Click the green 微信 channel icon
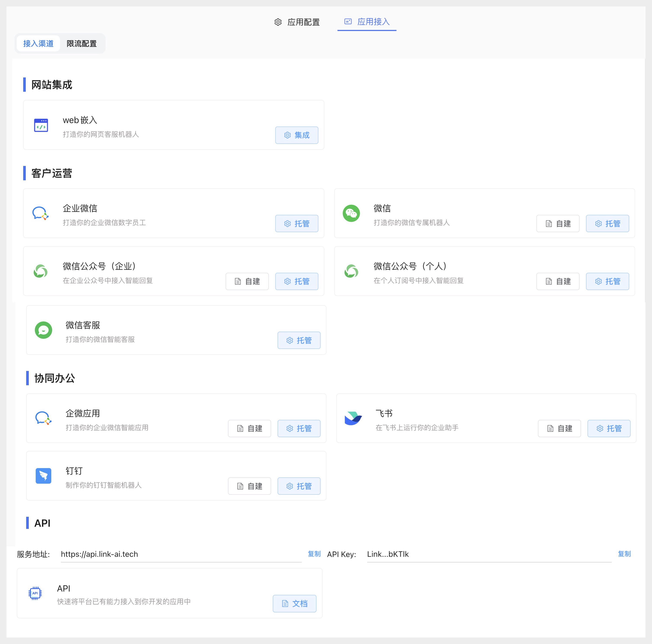 tap(351, 213)
